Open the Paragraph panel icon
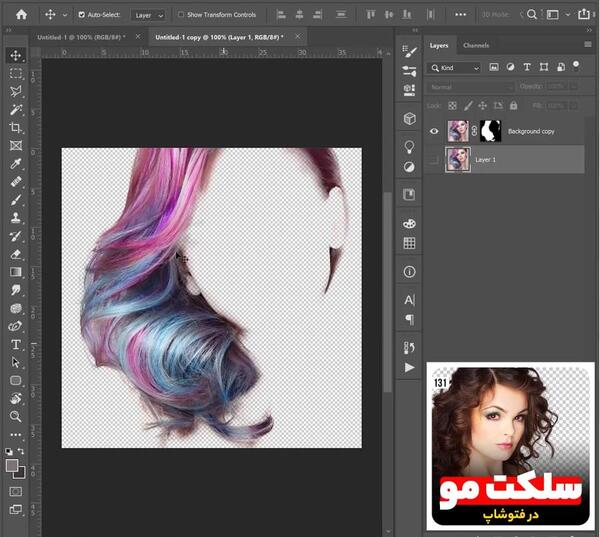Screen dimensions: 600x537 pyautogui.click(x=409, y=319)
